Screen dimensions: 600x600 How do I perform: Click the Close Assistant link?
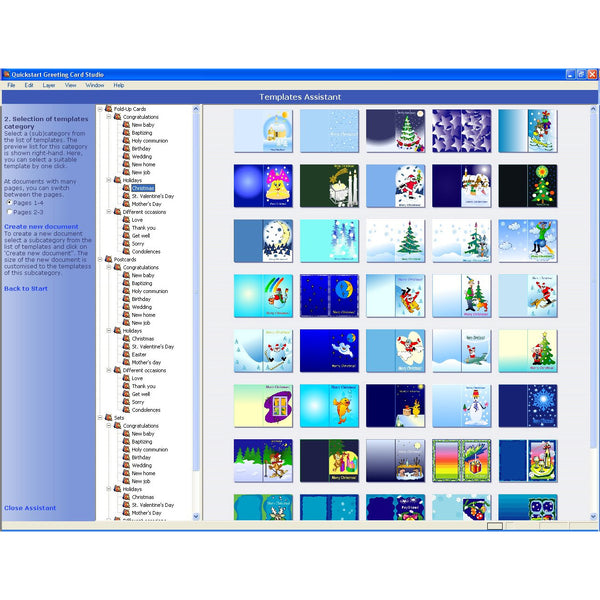pos(30,508)
